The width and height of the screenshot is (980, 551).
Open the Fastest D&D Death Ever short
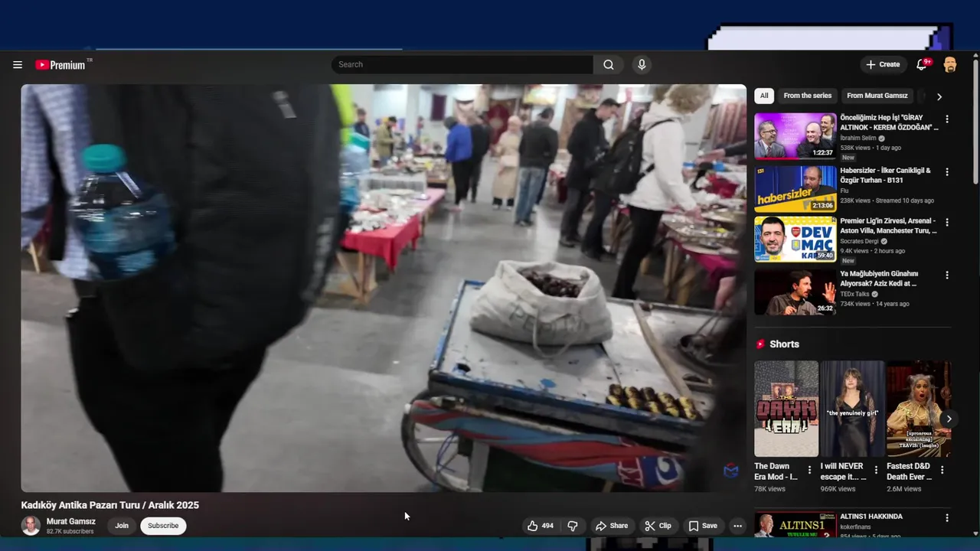coord(919,409)
